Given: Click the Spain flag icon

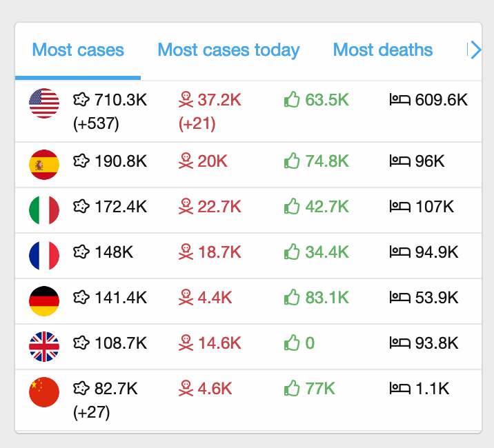Looking at the screenshot, I should [x=44, y=165].
